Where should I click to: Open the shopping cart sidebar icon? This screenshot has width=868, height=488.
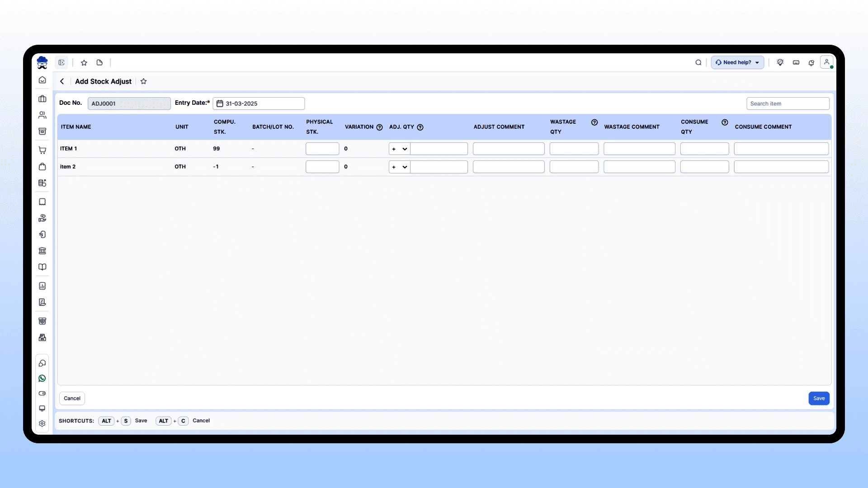42,150
